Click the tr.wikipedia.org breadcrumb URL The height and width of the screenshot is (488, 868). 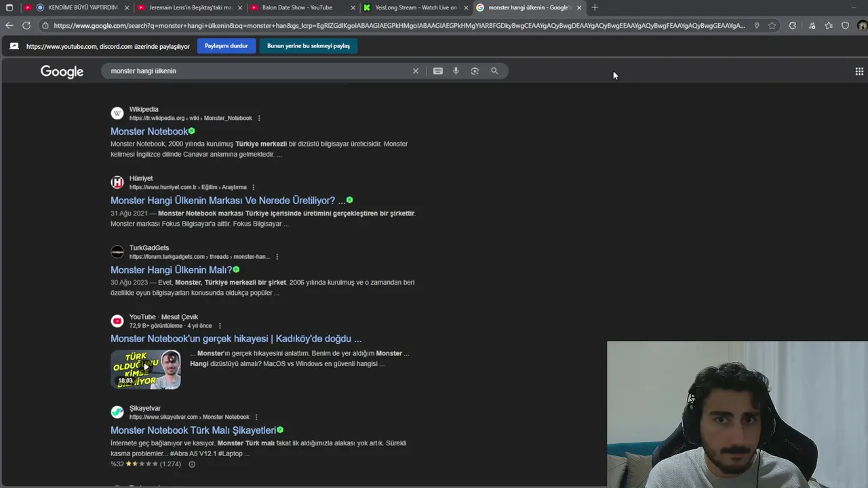click(191, 118)
